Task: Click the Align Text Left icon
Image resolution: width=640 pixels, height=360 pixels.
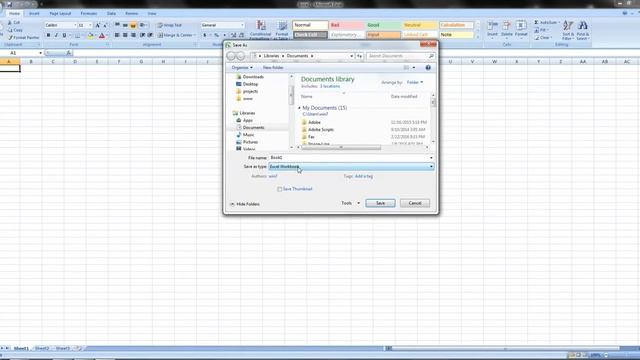Action: click(117, 36)
